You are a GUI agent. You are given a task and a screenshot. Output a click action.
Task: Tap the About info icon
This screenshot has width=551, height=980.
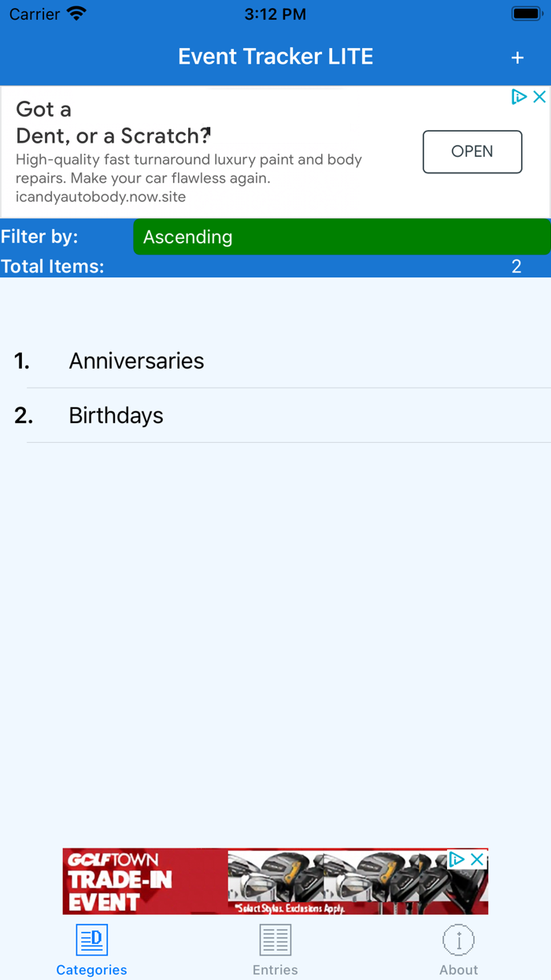459,939
